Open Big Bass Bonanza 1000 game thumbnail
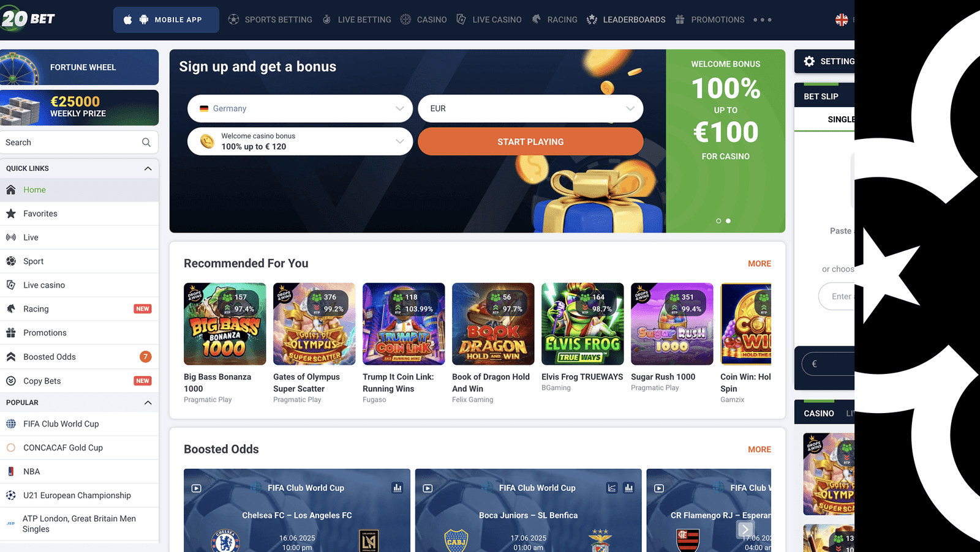 (225, 324)
